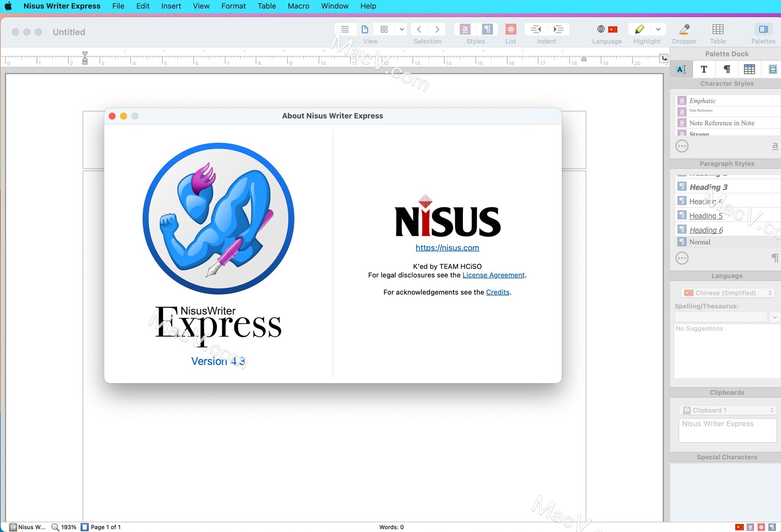Click the Nisus W... clipboard status item
The image size is (781, 532).
(x=28, y=527)
